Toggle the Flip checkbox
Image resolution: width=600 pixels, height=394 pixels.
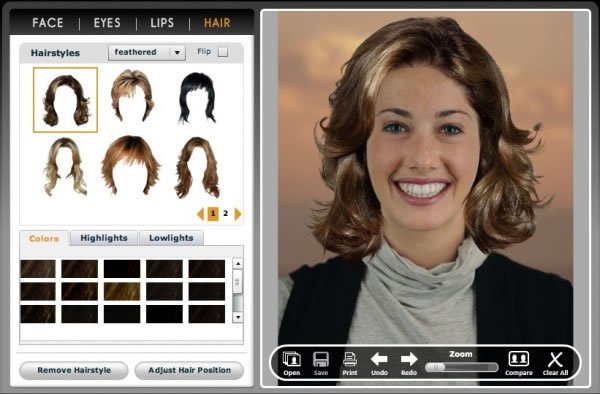click(223, 52)
